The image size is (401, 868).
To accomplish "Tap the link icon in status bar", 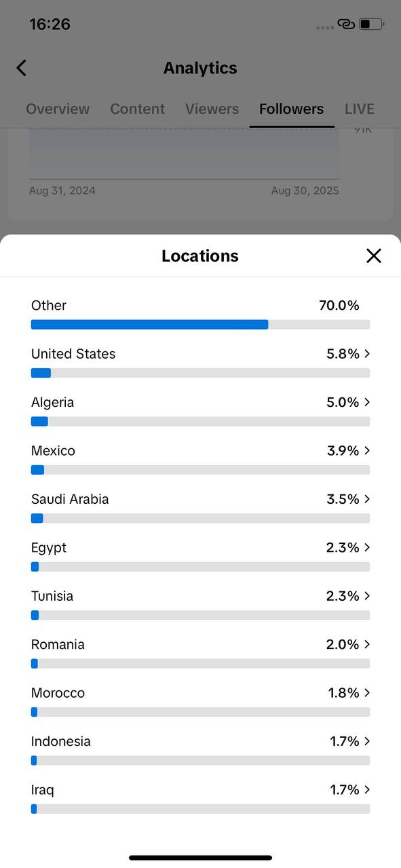I will coord(346,24).
